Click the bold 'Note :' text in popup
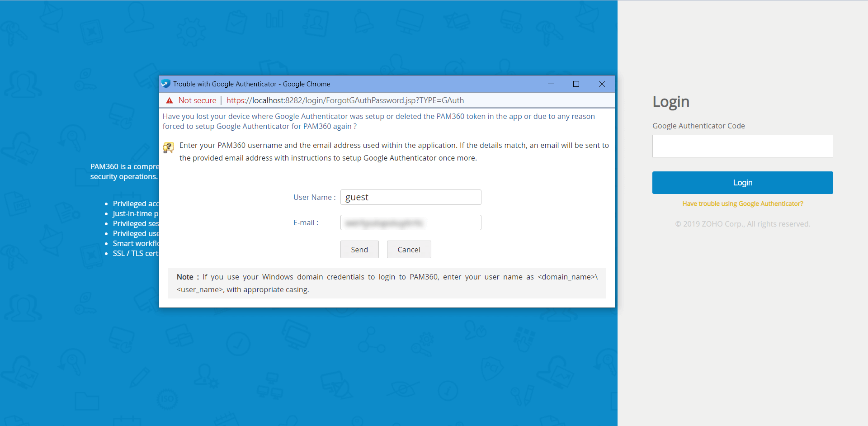 point(188,277)
